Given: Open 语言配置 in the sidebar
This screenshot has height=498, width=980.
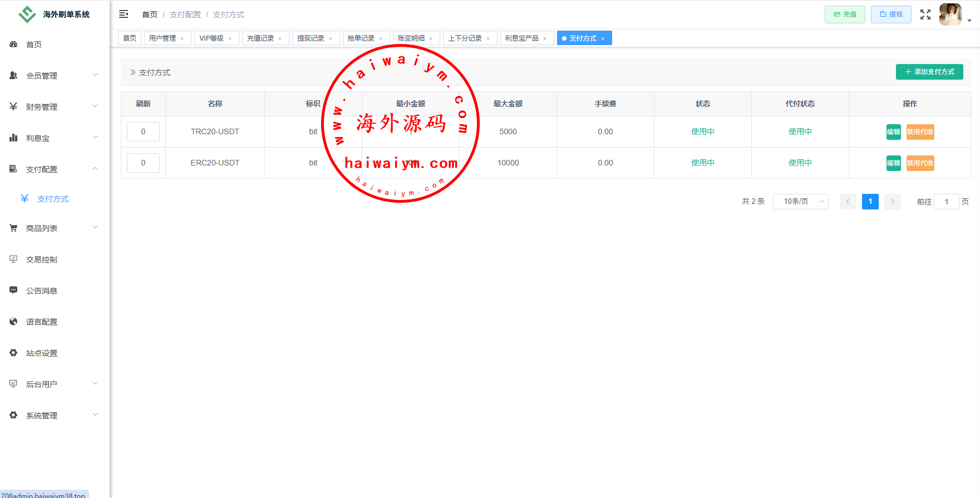Looking at the screenshot, I should [x=41, y=322].
